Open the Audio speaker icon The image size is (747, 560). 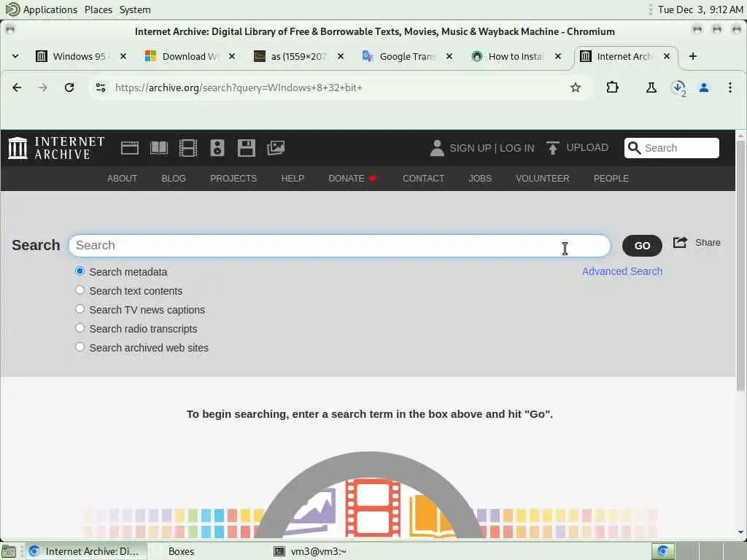(217, 148)
